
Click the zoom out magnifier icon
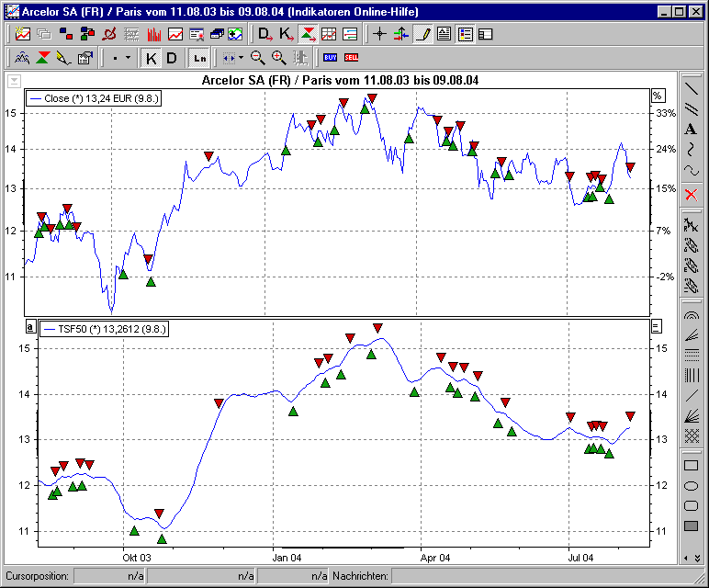pyautogui.click(x=258, y=57)
